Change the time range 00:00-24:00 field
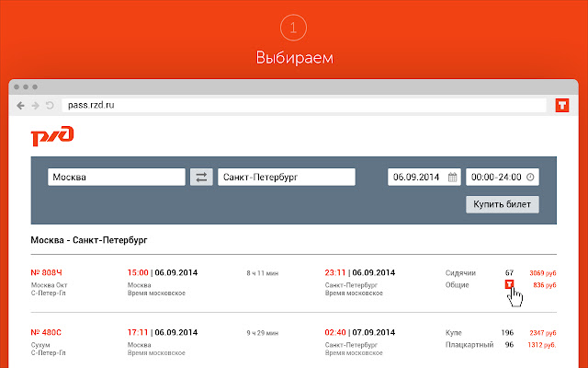This screenshot has width=588, height=368. point(503,177)
